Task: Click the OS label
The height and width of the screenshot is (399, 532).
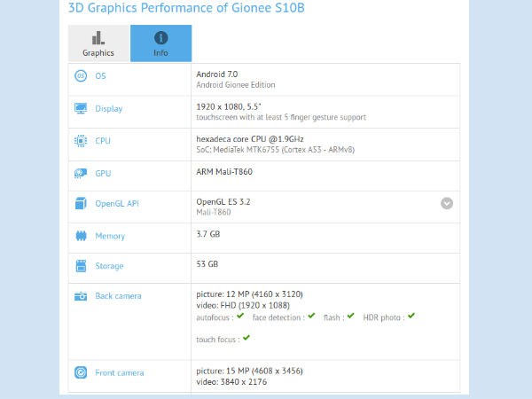Action: point(100,76)
